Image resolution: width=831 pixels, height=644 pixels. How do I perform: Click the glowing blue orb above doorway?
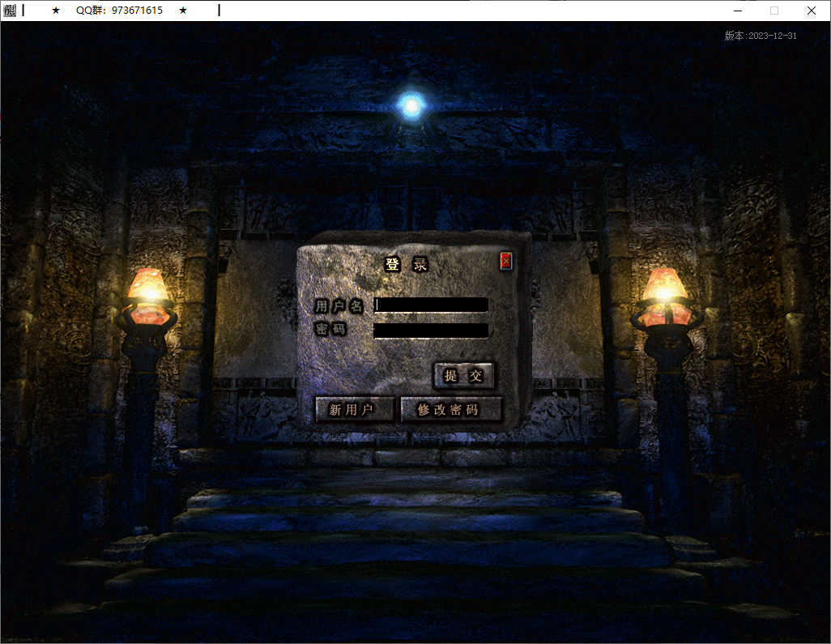point(411,104)
